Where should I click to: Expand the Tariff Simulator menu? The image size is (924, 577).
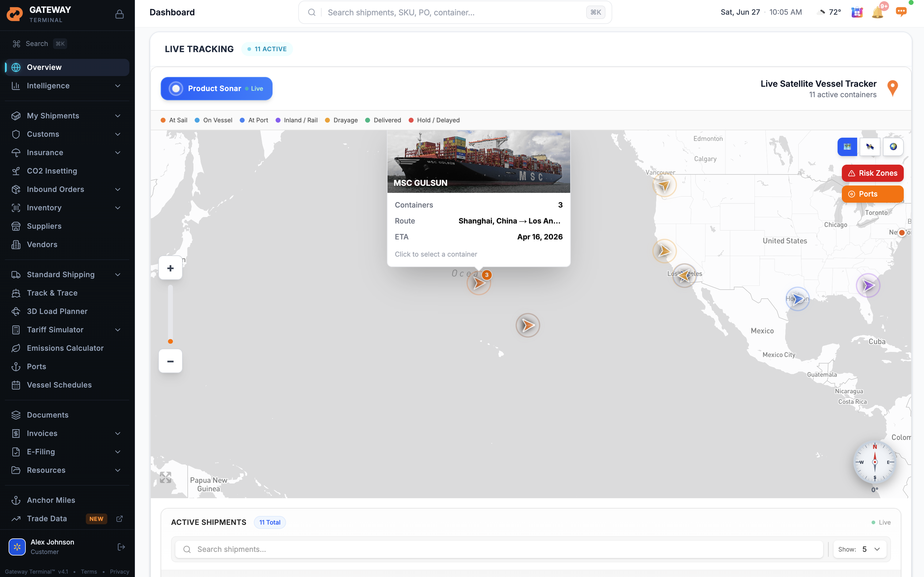pos(67,330)
